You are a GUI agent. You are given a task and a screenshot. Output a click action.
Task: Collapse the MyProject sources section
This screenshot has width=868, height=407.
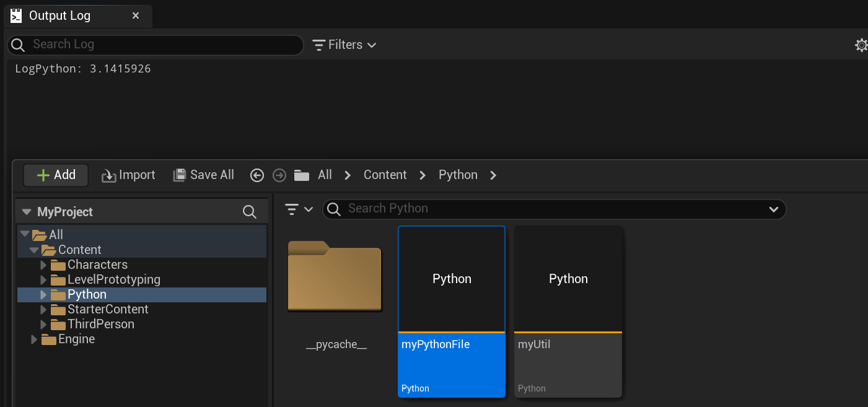[x=27, y=212]
